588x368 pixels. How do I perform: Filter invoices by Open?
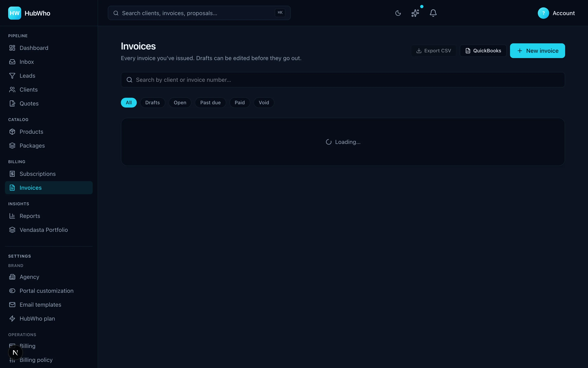(180, 103)
